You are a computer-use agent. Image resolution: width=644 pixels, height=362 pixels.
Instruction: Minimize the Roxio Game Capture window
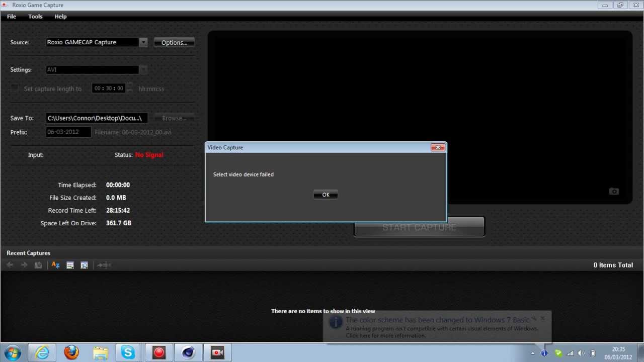click(x=605, y=5)
